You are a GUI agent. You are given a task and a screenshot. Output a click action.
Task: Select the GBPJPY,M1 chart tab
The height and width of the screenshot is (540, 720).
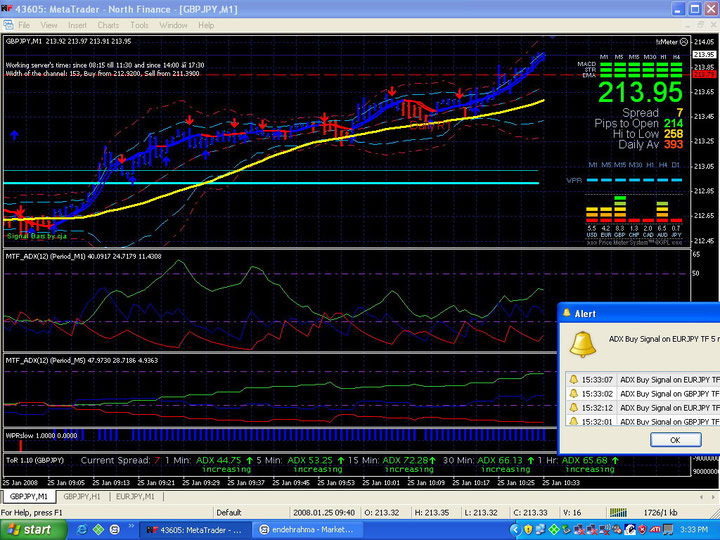coord(28,496)
